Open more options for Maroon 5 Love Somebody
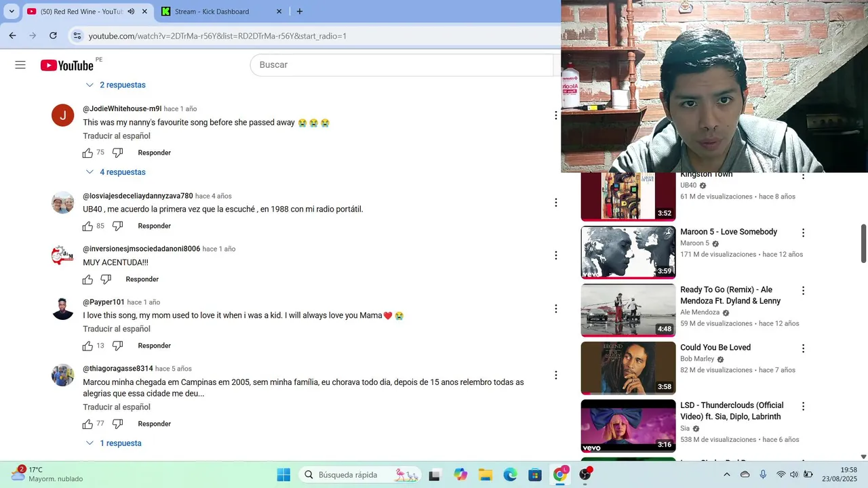The height and width of the screenshot is (488, 868). (x=803, y=232)
